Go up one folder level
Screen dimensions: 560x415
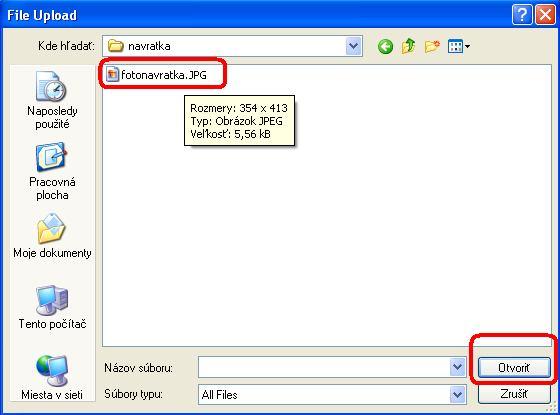[408, 46]
